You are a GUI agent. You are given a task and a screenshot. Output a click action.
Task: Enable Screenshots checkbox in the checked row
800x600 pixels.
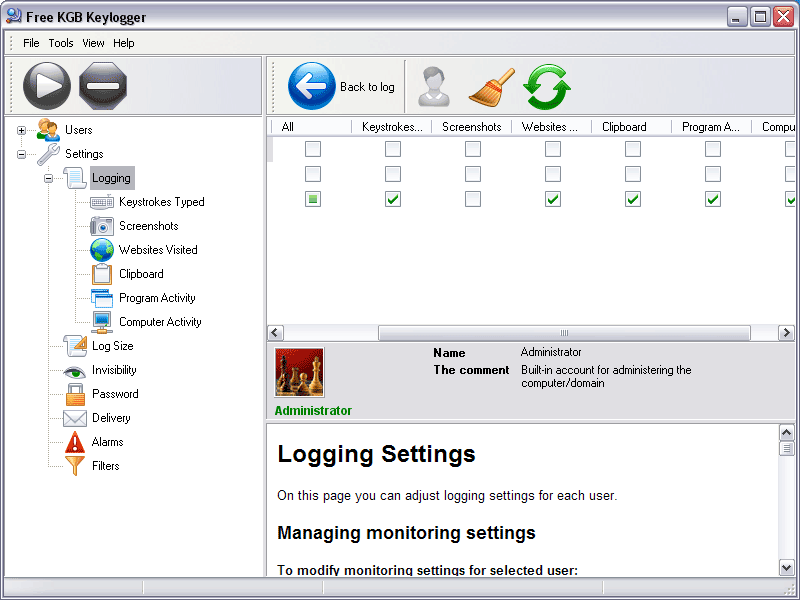(x=473, y=199)
